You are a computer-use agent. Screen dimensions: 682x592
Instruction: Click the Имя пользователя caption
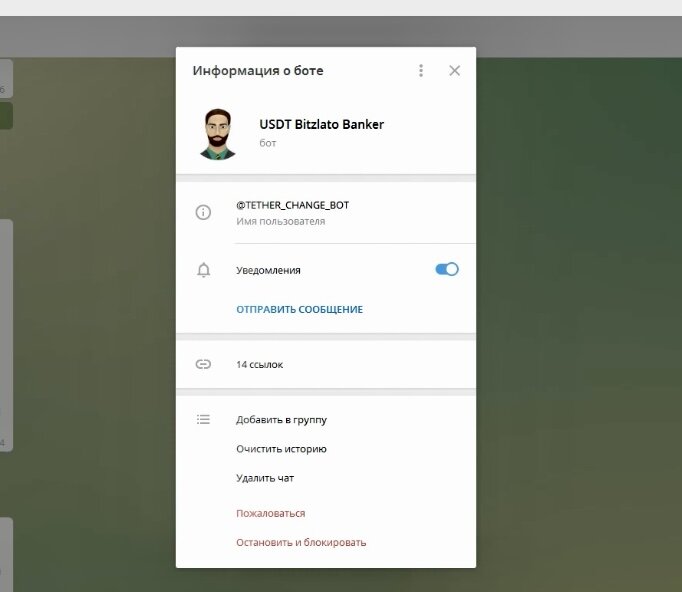click(281, 221)
